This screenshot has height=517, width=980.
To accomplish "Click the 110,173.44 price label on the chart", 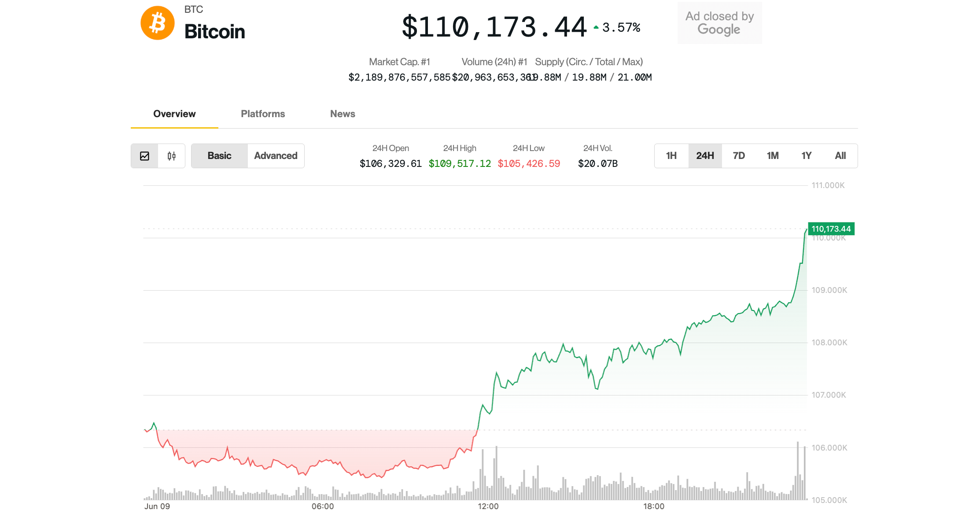I will [830, 229].
